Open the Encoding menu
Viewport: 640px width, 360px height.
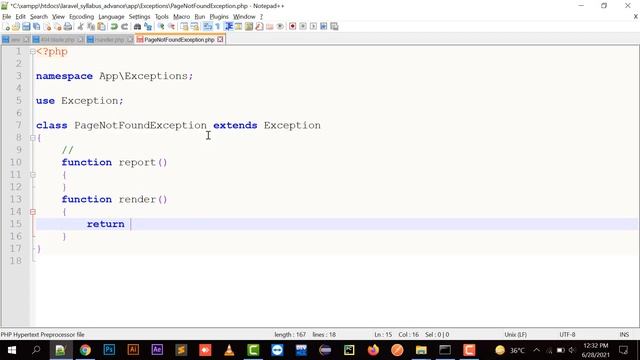tap(81, 17)
